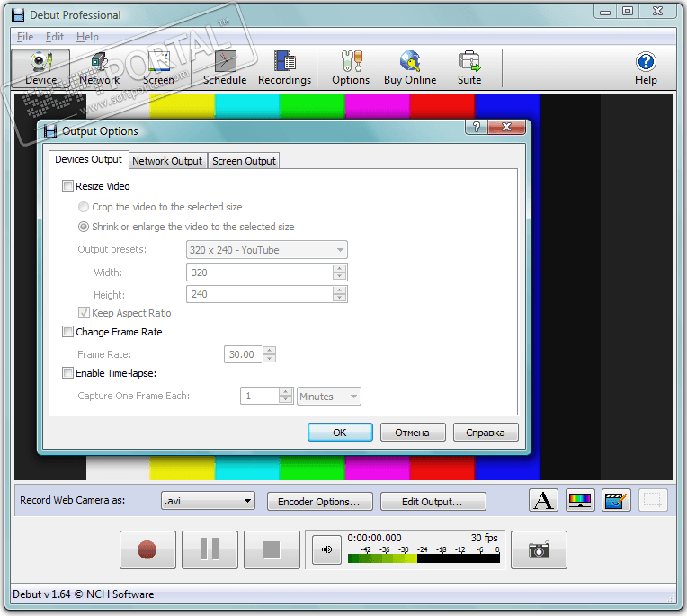Screen dimensions: 687x616
Task: Toggle Keep Aspect Ratio checkbox
Action: (x=84, y=313)
